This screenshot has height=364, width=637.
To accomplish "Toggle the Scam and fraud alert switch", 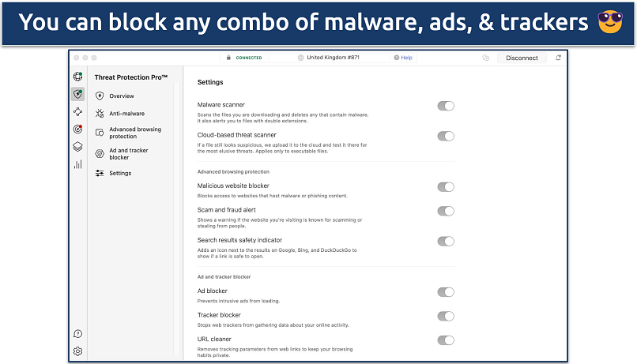I will click(x=446, y=211).
